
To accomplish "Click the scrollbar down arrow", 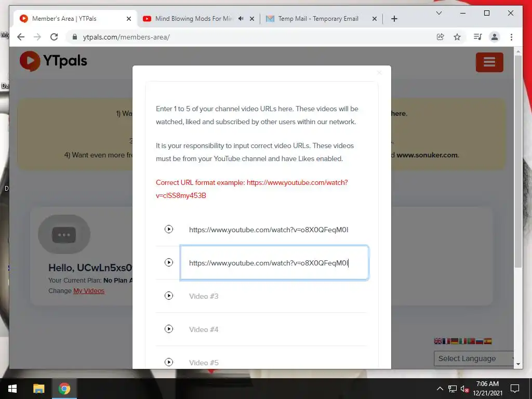I will point(518,364).
